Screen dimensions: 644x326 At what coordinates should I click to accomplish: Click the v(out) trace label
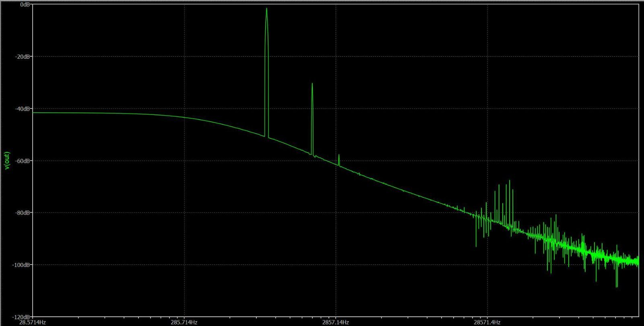click(7, 161)
